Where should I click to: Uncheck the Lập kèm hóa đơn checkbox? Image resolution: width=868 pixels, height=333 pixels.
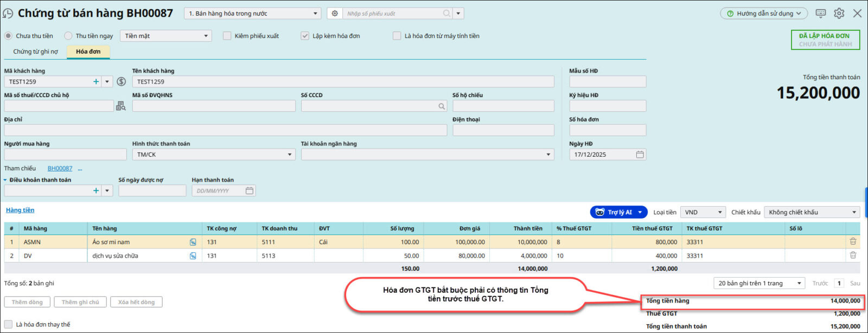[305, 36]
